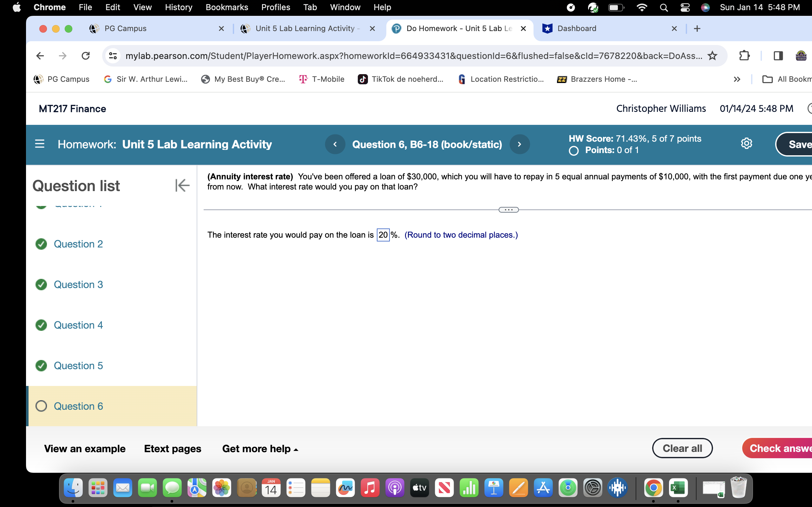
Task: Open the homework settings gear
Action: click(746, 144)
